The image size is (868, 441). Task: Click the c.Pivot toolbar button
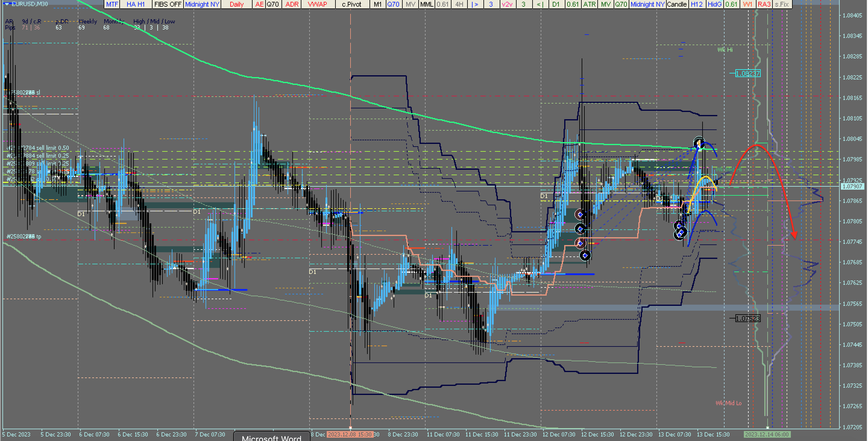point(351,5)
